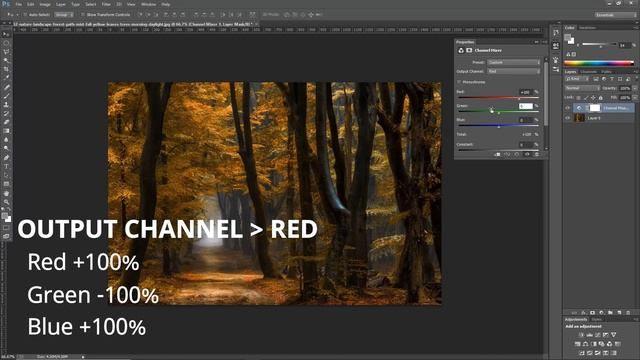Add a Color Balance adjustment layer
The height and width of the screenshot is (360, 640).
click(x=585, y=344)
